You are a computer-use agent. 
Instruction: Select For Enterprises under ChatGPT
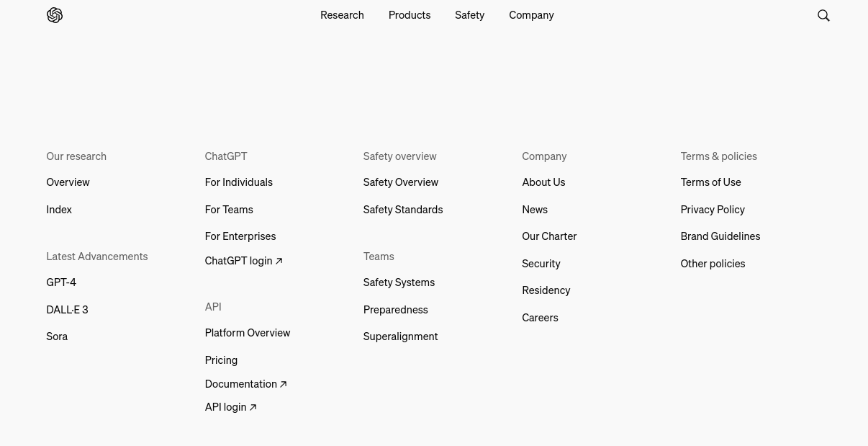point(240,236)
